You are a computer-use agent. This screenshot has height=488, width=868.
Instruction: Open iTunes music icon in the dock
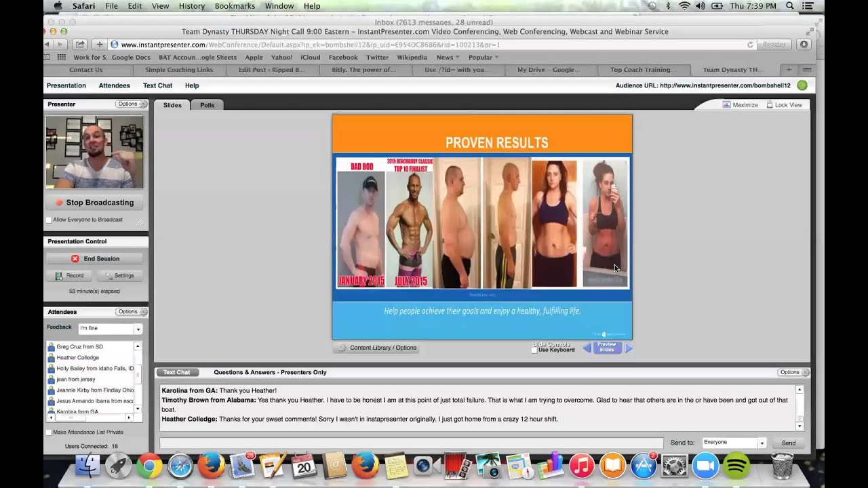coord(582,466)
